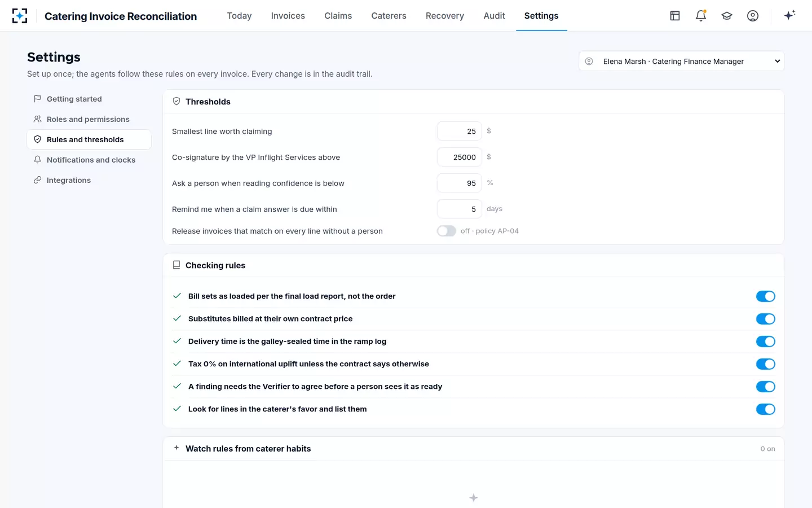Open the notifications bell
812x508 pixels.
[701, 16]
